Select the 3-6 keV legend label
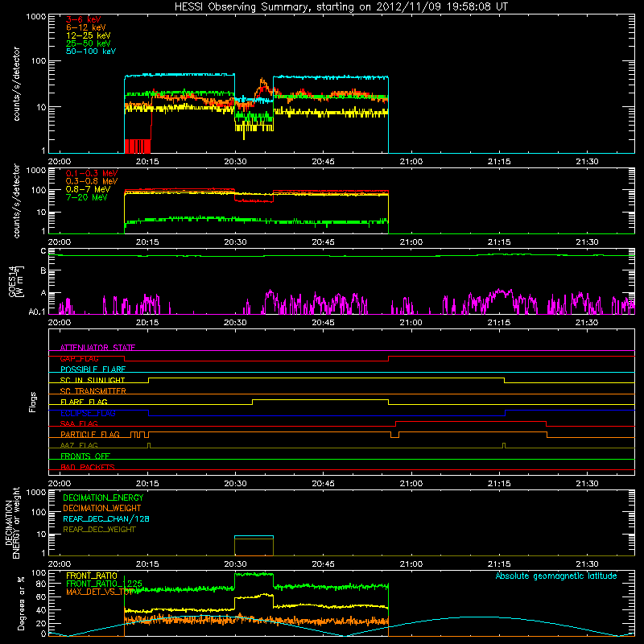 [83, 19]
